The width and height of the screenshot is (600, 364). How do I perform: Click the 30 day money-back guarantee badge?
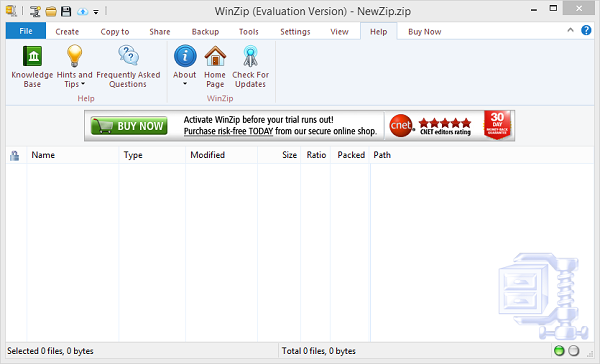[x=497, y=125]
